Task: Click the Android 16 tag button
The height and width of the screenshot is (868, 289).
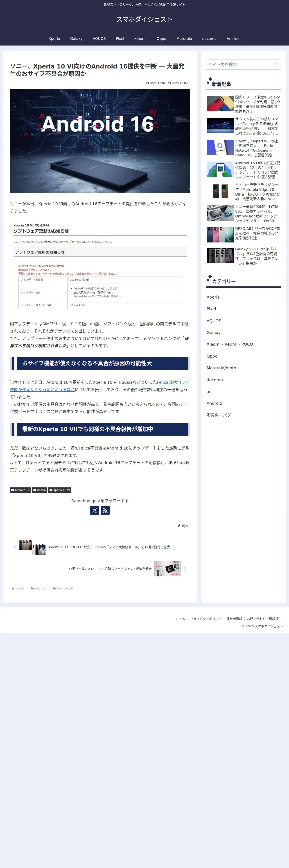Action: point(20,490)
